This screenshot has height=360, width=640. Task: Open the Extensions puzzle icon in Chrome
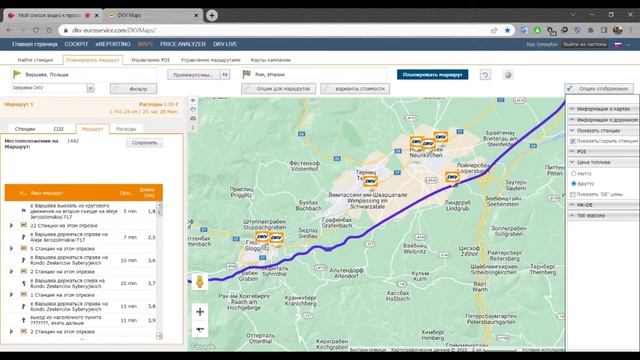coord(591,30)
